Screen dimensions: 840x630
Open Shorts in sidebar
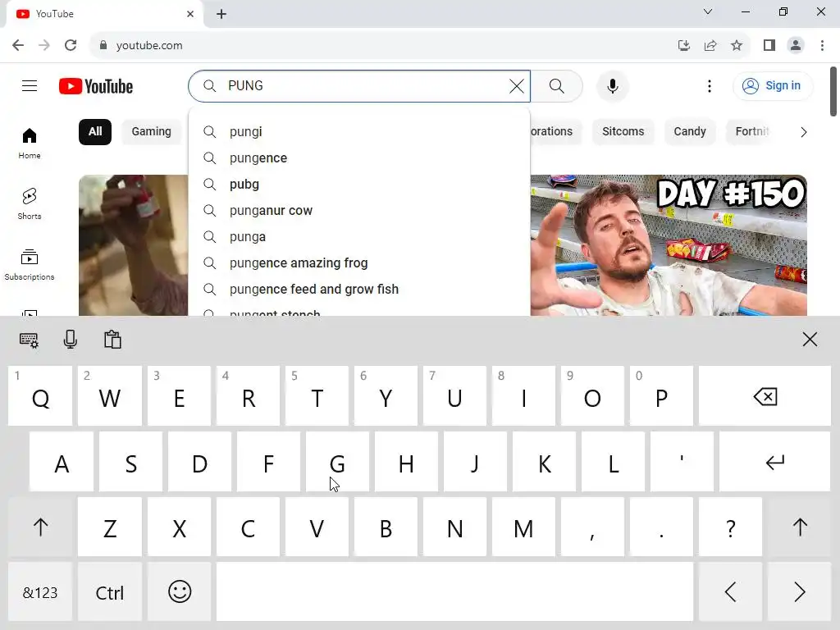pos(30,203)
